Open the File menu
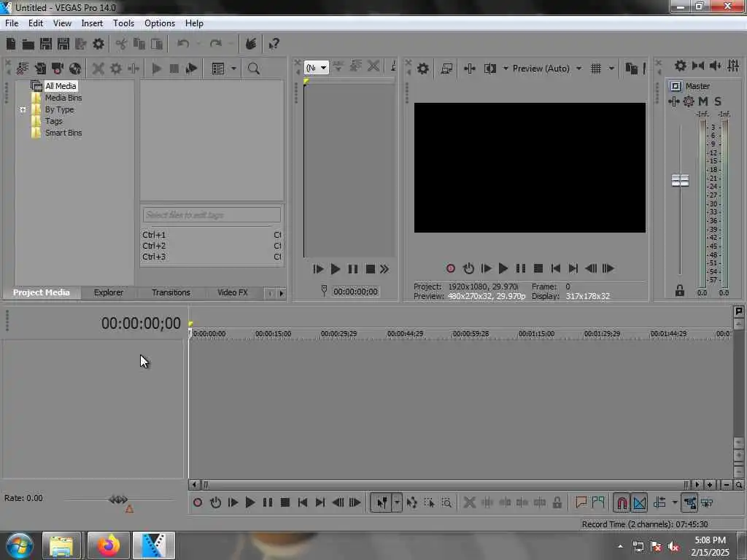 (x=12, y=23)
